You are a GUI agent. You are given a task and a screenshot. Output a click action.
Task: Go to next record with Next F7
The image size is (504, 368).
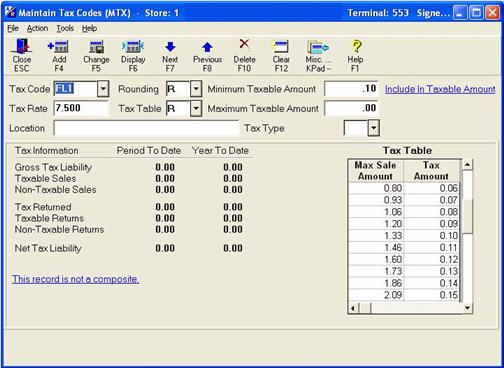click(170, 55)
